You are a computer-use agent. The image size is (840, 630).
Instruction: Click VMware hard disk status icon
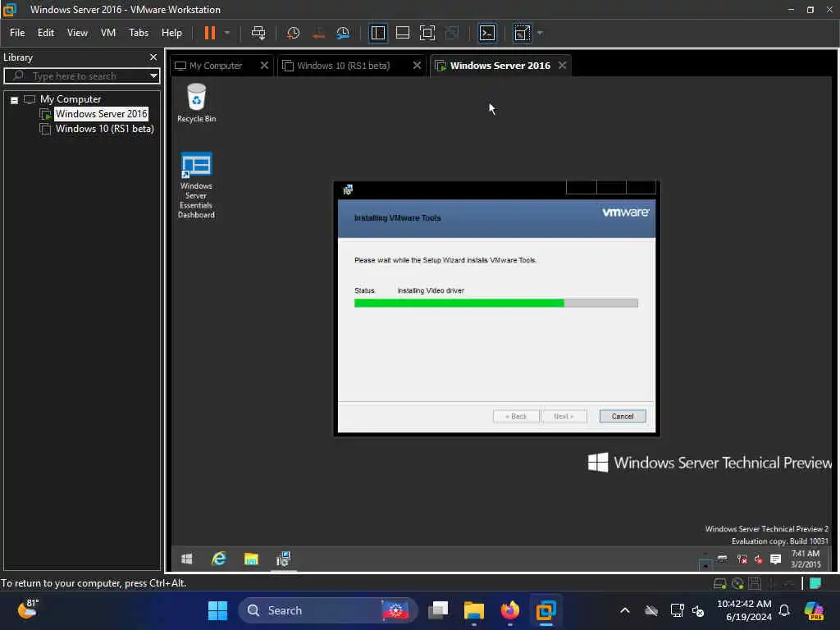[720, 583]
